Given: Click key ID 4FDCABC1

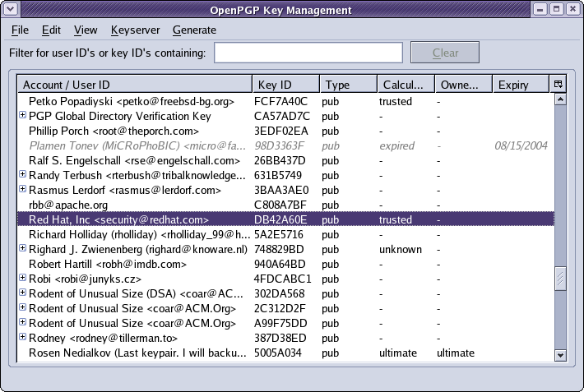Looking at the screenshot, I should (x=282, y=279).
